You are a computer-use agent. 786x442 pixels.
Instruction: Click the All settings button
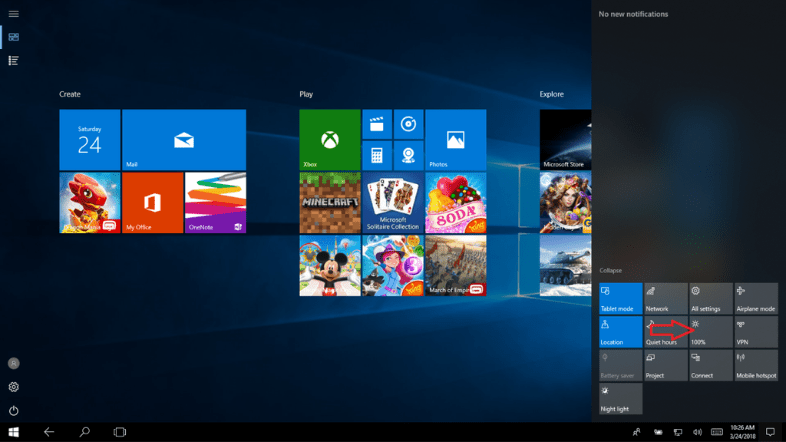pyautogui.click(x=710, y=298)
